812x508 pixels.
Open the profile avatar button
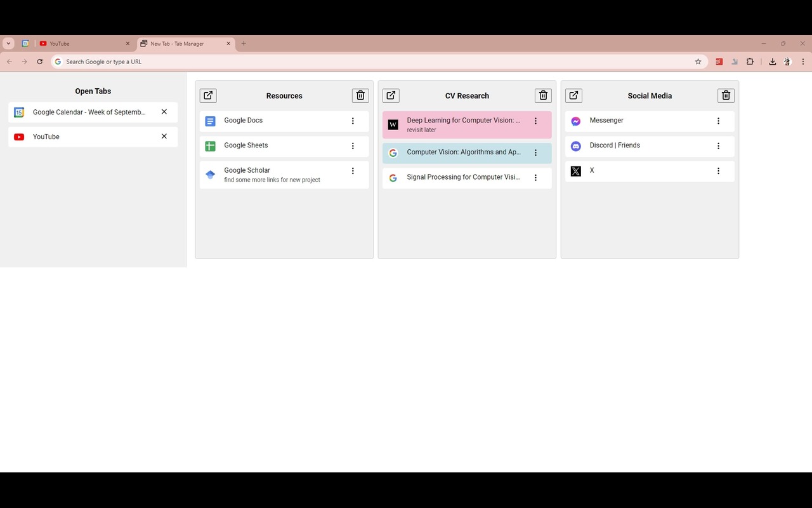tap(787, 62)
